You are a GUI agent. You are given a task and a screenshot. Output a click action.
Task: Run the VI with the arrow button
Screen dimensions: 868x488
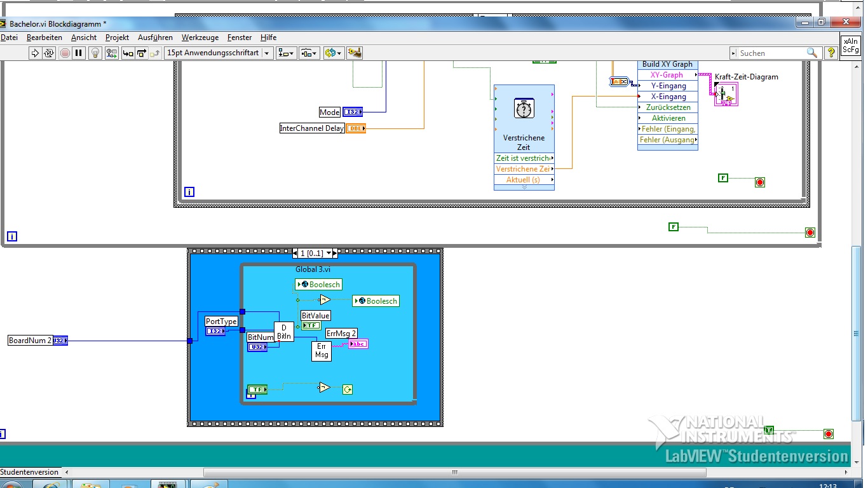tap(35, 53)
